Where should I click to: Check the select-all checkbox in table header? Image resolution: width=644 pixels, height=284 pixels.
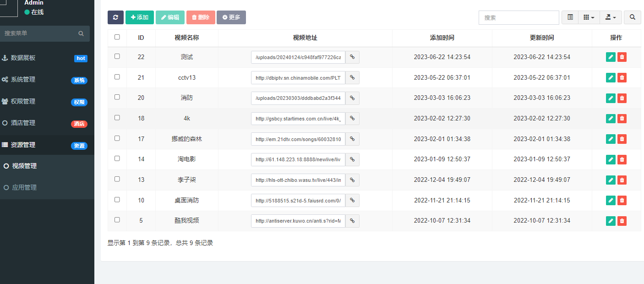(x=117, y=37)
